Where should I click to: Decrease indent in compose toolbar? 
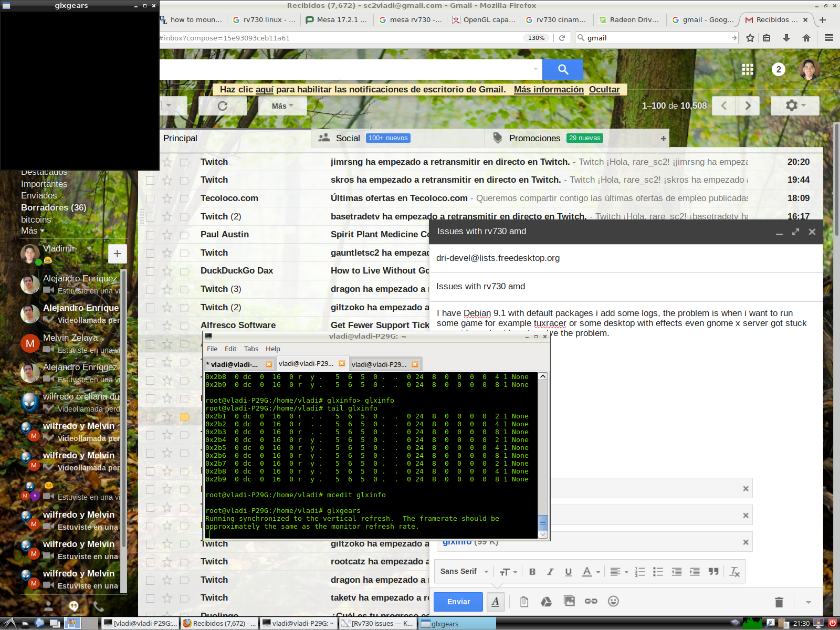click(x=677, y=572)
